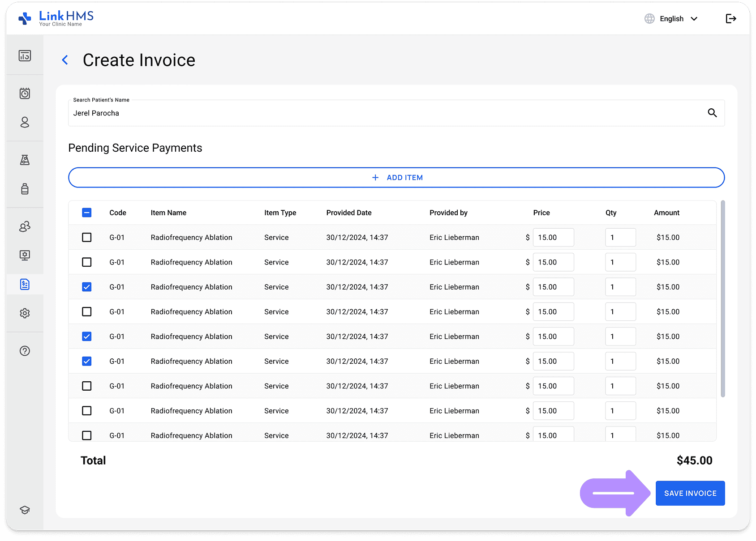Select the Staff management icon
This screenshot has height=541, width=756.
(x=25, y=226)
